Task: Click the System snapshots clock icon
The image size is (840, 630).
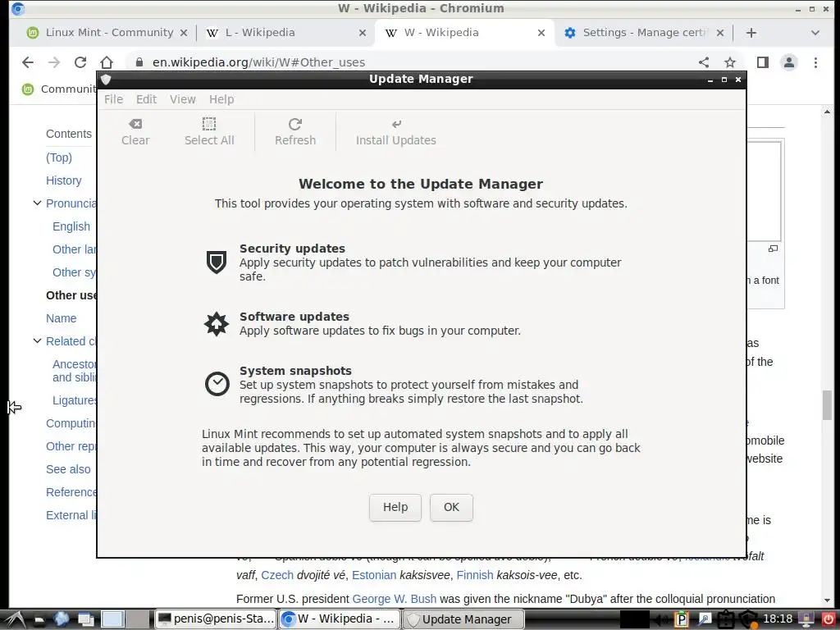Action: 217,384
